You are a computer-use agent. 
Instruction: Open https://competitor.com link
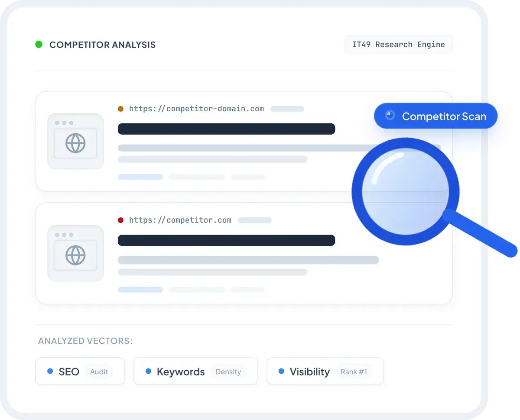coord(180,220)
